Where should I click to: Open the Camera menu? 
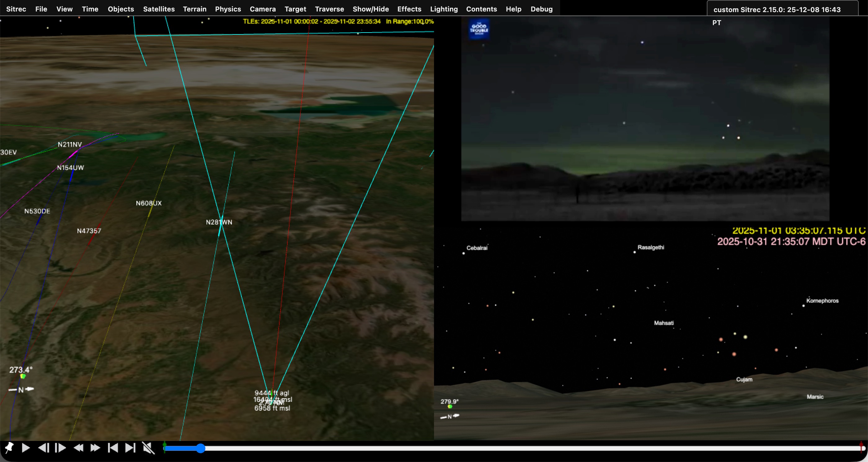263,9
